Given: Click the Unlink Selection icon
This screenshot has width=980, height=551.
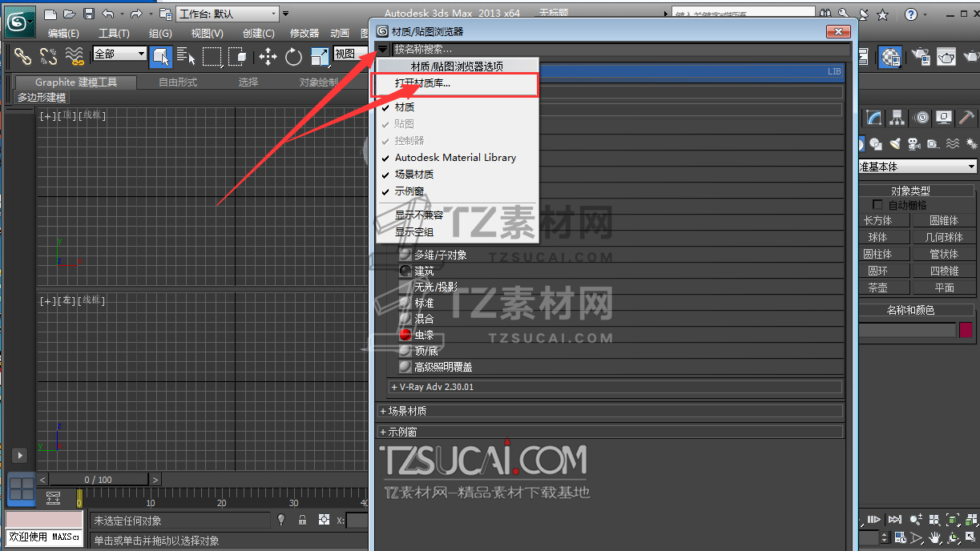Looking at the screenshot, I should [x=48, y=56].
